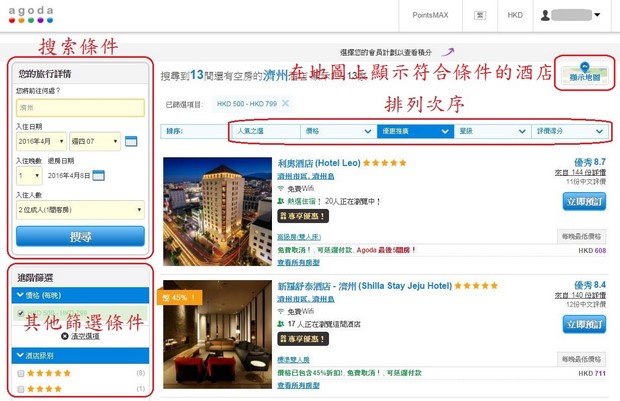Open the 利奧酒店 (Hotel Leo) title link

[319, 163]
